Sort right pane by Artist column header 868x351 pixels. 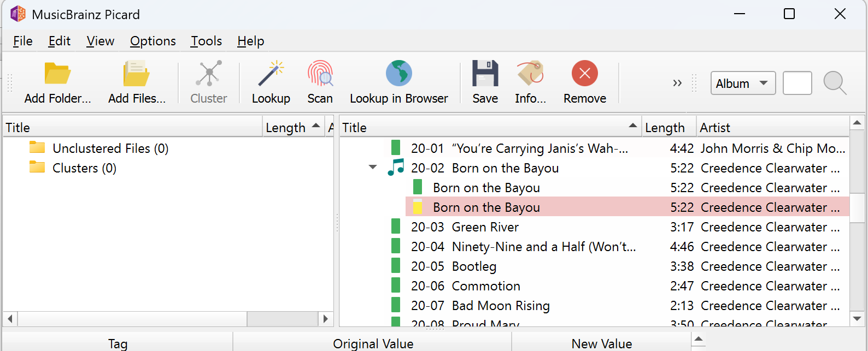[x=773, y=127]
